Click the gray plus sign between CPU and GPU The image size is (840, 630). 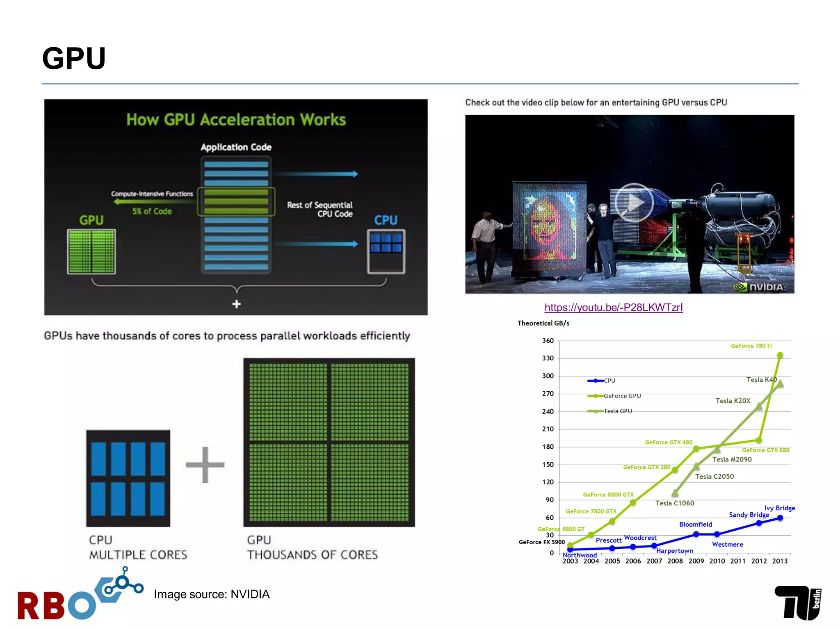pyautogui.click(x=205, y=465)
